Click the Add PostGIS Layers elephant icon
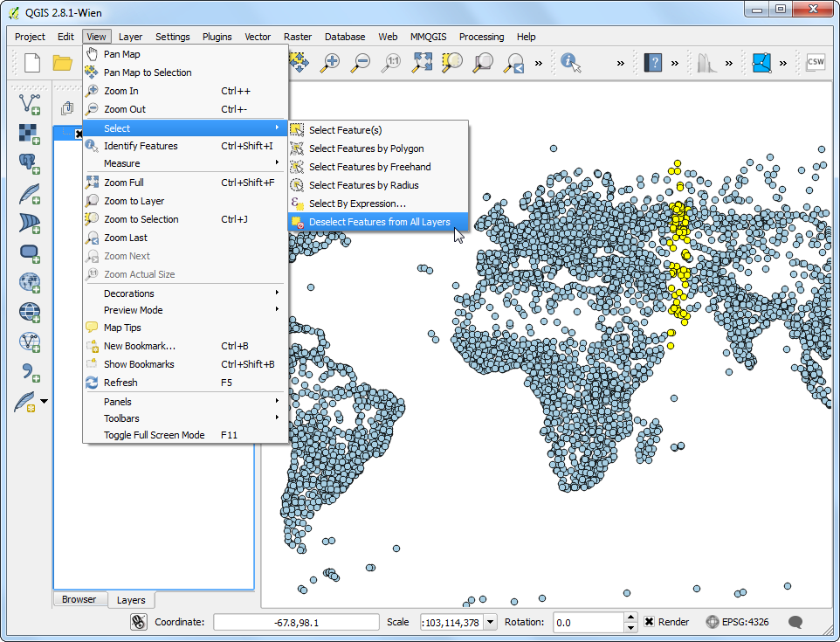The height and width of the screenshot is (642, 840). [x=30, y=162]
